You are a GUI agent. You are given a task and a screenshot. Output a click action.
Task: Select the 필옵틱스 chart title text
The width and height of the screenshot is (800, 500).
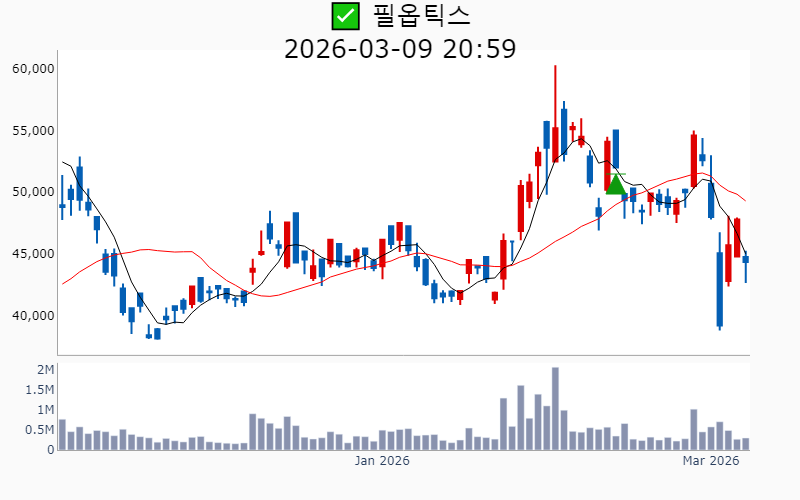(421, 16)
